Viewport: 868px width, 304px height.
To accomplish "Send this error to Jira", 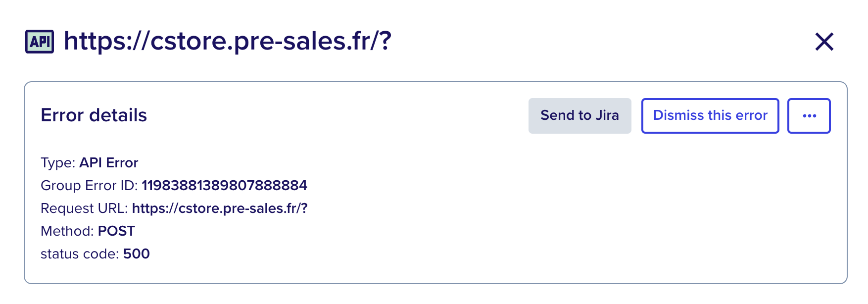I will pos(580,116).
